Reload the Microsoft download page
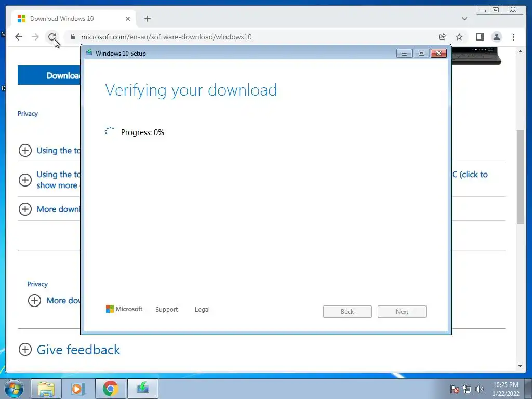Viewport: 532px width, 399px height. [52, 37]
